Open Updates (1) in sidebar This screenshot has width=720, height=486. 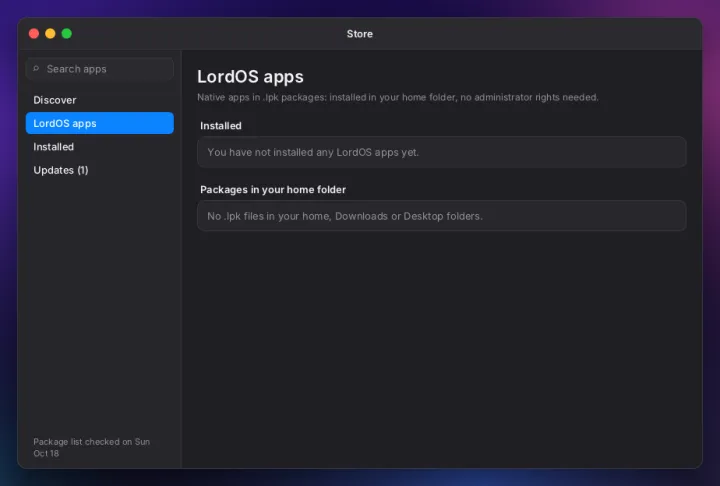click(x=100, y=170)
